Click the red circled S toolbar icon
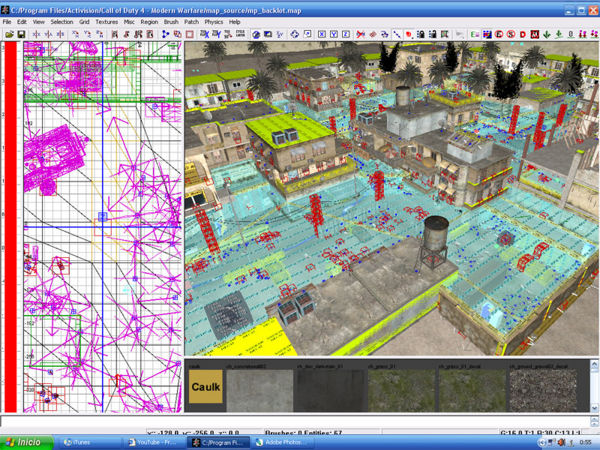600x450 pixels. click(x=511, y=34)
